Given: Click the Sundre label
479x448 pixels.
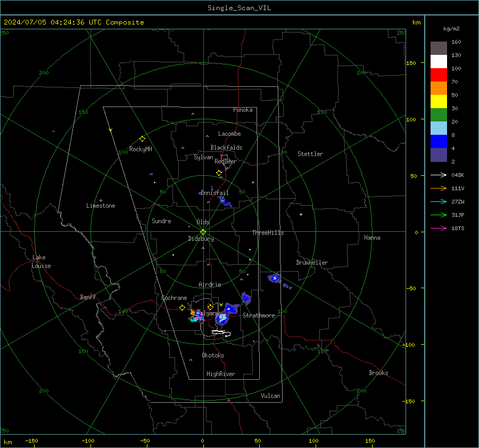Looking at the screenshot, I should pos(161,221).
